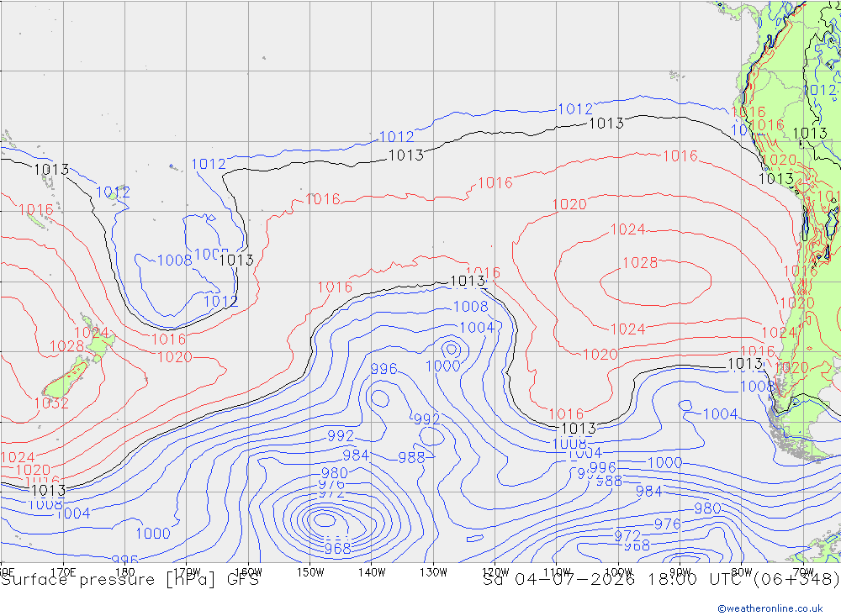Select the 120W longitude axis label

click(x=495, y=572)
